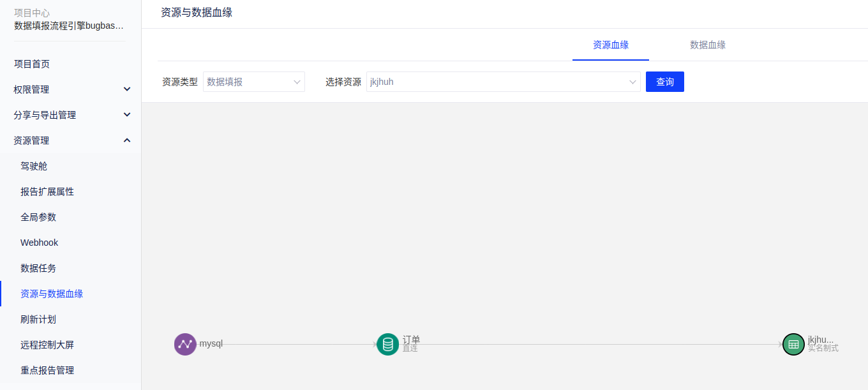
Task: Expand the 分享与导出管理 submenu arrow
Action: coord(127,115)
